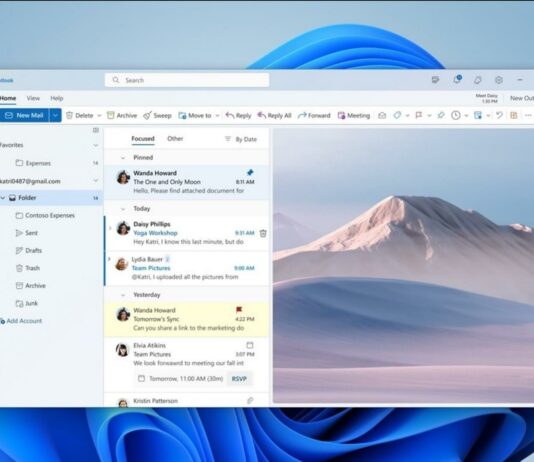Screen dimensions: 534x462
Task: Collapse the Pinned group chevron
Action: pyautogui.click(x=123, y=158)
